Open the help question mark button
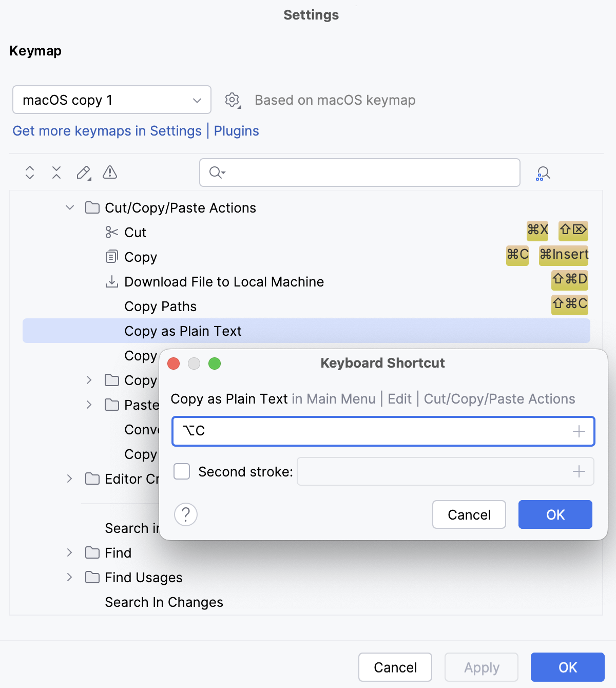The width and height of the screenshot is (616, 688). pos(186,514)
